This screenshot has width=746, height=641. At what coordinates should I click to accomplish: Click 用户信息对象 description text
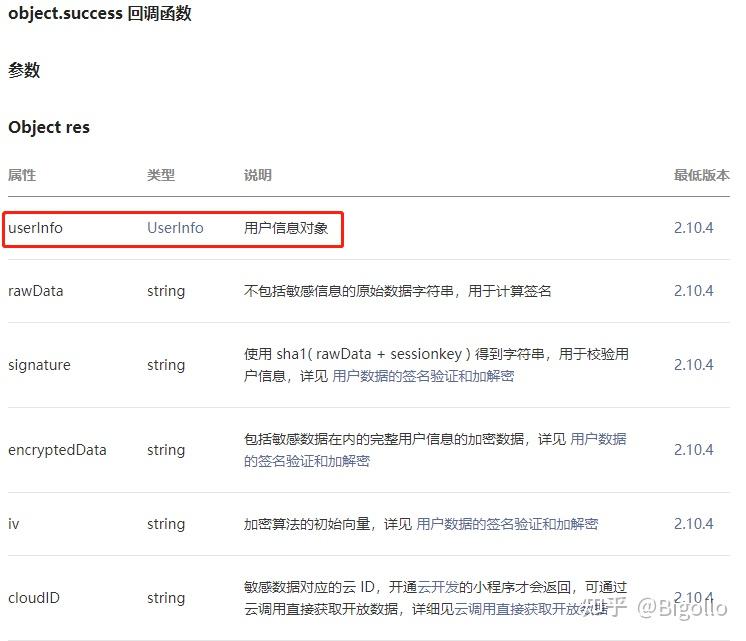coord(286,228)
